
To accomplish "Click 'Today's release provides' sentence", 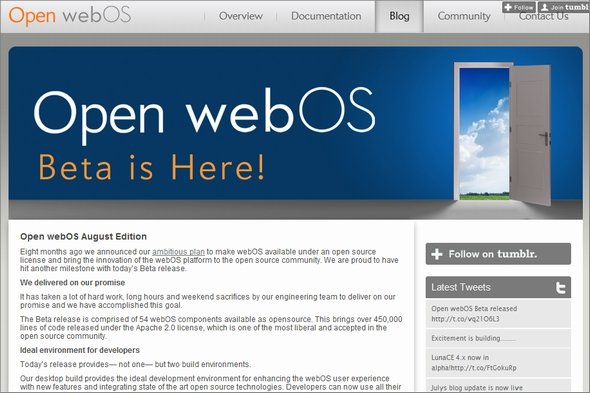I will point(135,364).
